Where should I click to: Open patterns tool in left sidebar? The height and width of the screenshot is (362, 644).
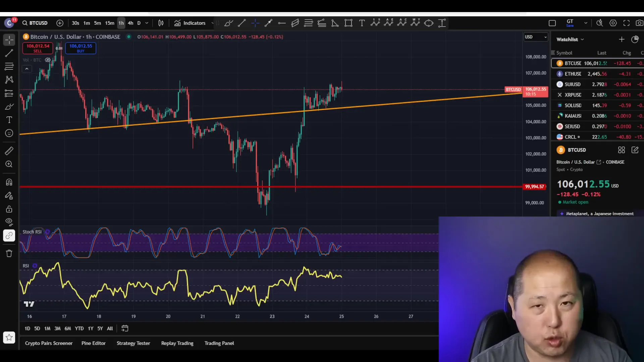tap(9, 80)
